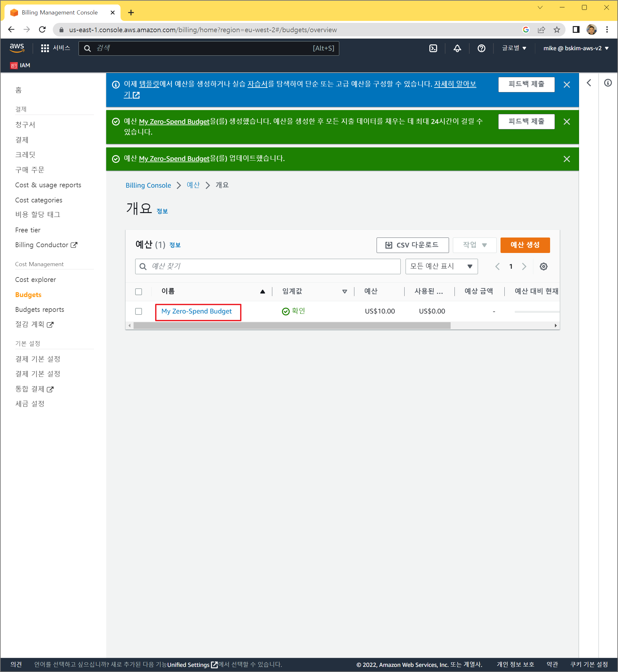The image size is (618, 672).
Task: Open the notifications bell
Action: 457,48
